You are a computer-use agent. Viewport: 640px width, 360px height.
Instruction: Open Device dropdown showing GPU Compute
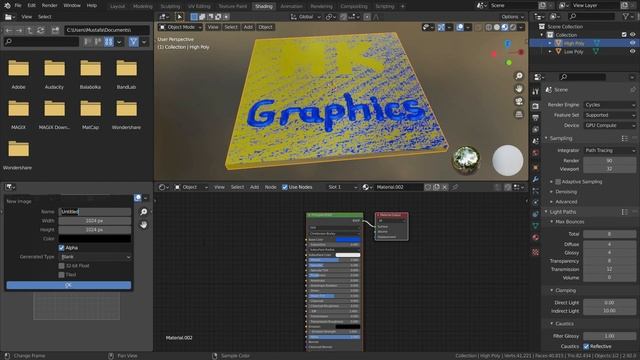610,125
